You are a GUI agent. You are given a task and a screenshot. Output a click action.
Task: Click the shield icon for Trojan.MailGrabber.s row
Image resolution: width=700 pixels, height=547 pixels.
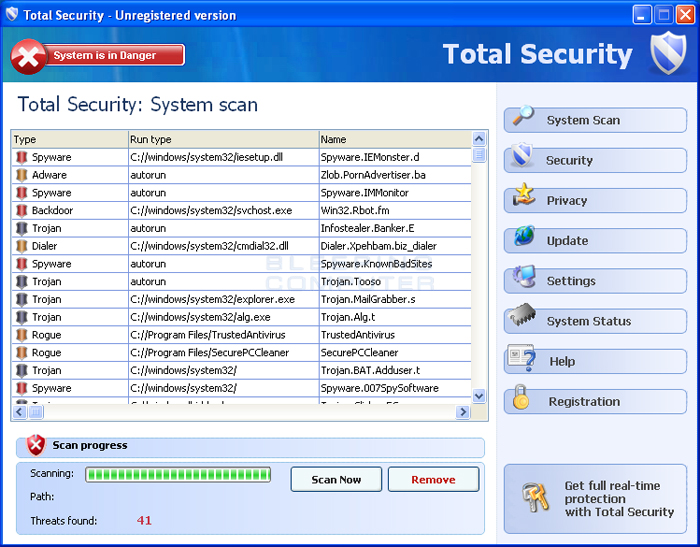[x=21, y=299]
